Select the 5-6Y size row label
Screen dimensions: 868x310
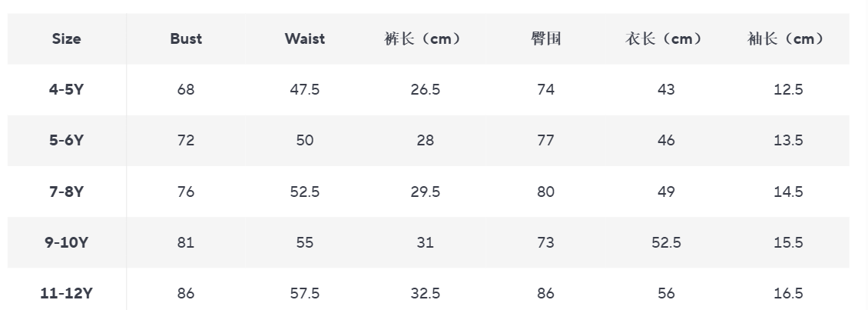66,140
